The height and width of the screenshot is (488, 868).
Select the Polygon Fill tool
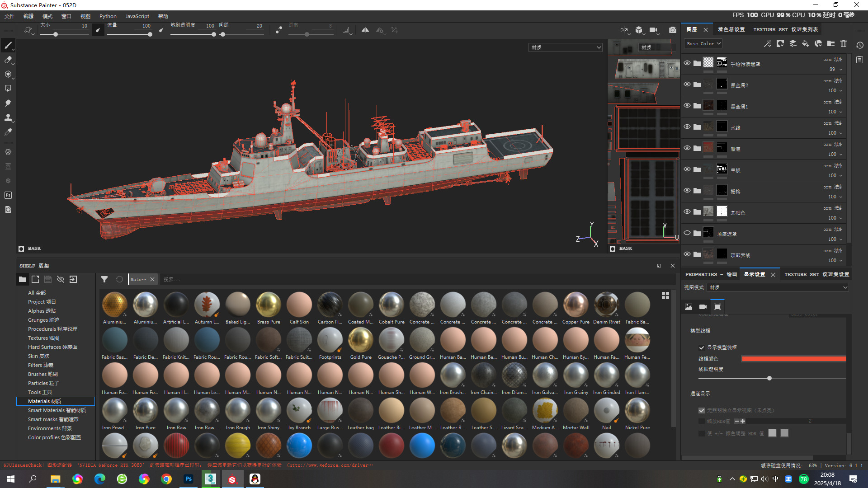coord(8,89)
